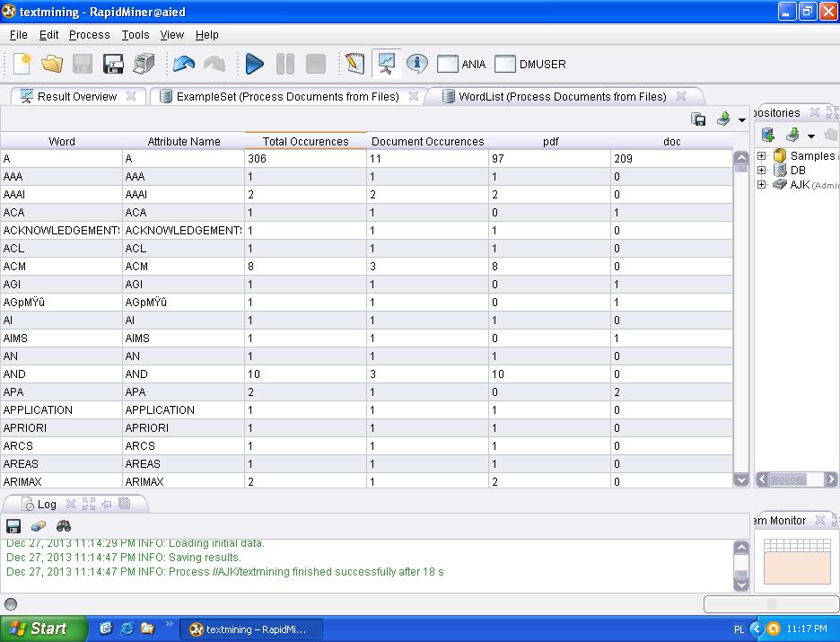Click the save result icon above the table
This screenshot has height=642, width=840.
coord(698,119)
